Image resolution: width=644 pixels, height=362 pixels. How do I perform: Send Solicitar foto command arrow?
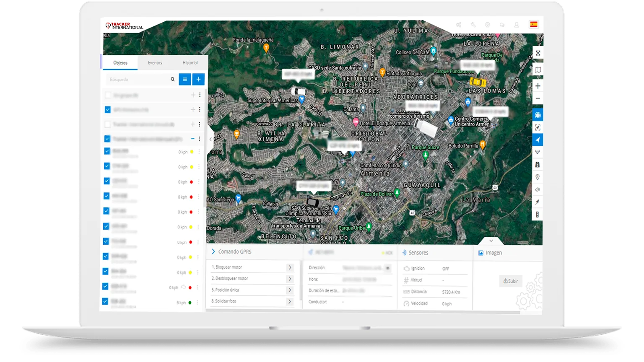click(x=290, y=301)
